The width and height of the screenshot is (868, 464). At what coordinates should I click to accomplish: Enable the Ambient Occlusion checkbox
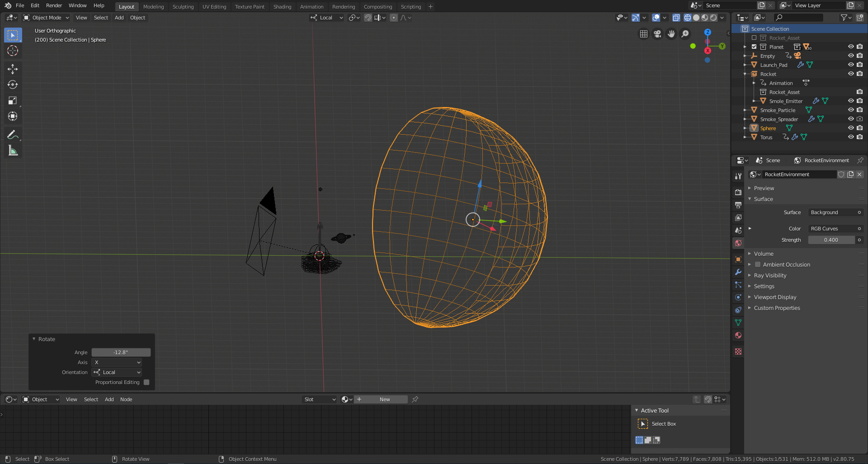coord(758,265)
